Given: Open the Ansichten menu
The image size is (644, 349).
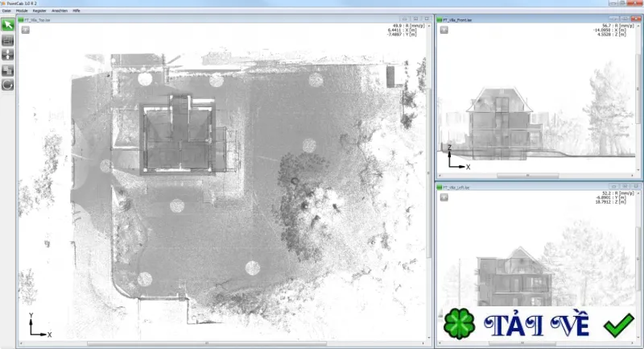Looking at the screenshot, I should (x=60, y=10).
